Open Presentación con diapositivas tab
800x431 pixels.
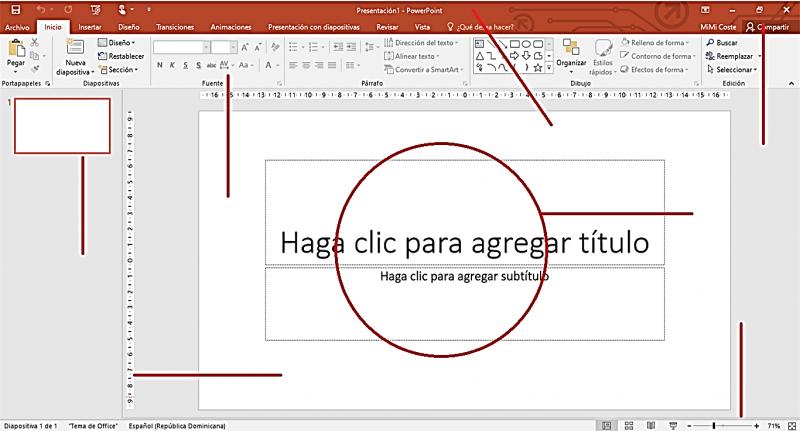tap(314, 27)
